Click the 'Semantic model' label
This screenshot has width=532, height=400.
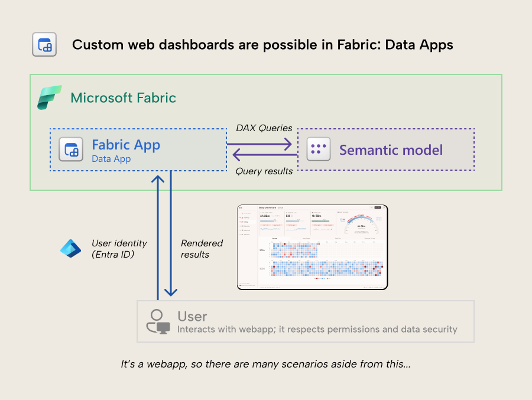click(391, 150)
